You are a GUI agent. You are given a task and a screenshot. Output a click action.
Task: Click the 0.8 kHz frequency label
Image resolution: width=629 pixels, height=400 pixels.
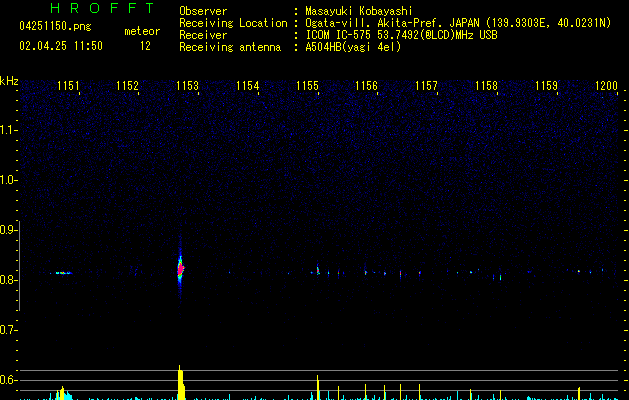coord(8,280)
